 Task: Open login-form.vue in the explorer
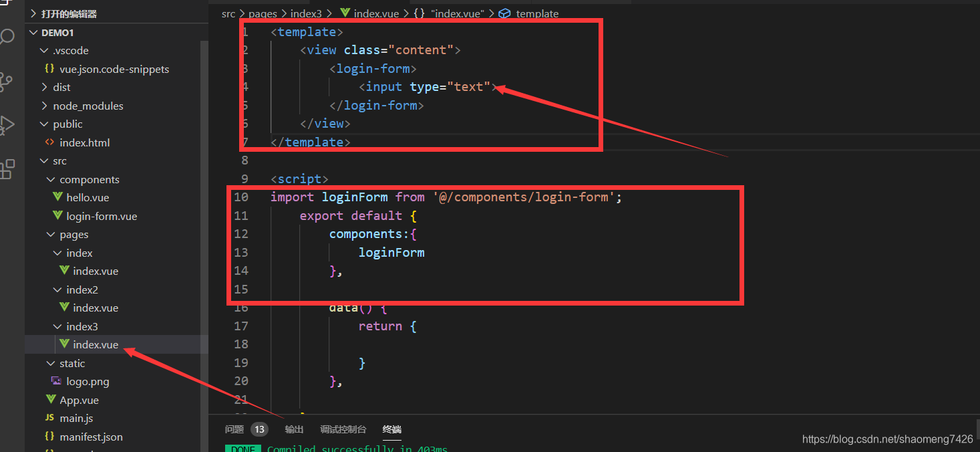coord(102,216)
